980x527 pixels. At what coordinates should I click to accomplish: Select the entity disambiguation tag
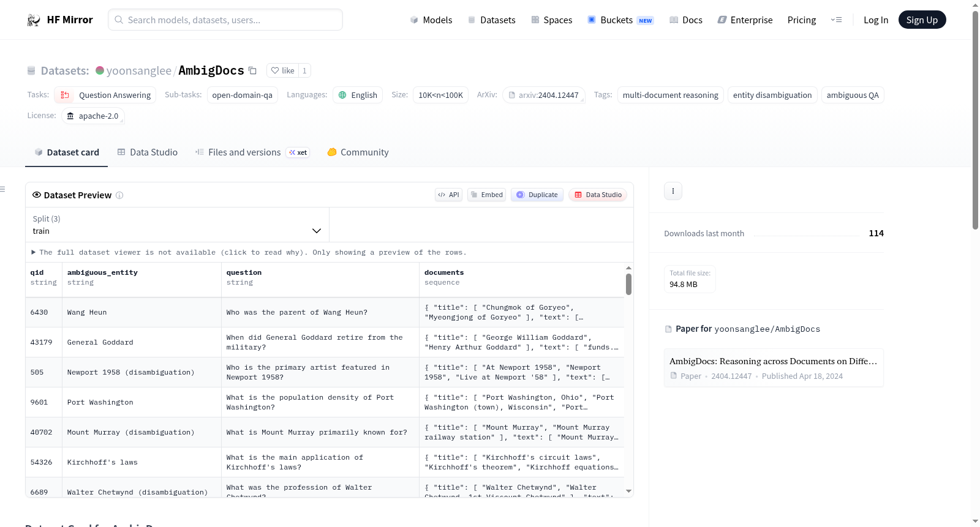pyautogui.click(x=772, y=95)
